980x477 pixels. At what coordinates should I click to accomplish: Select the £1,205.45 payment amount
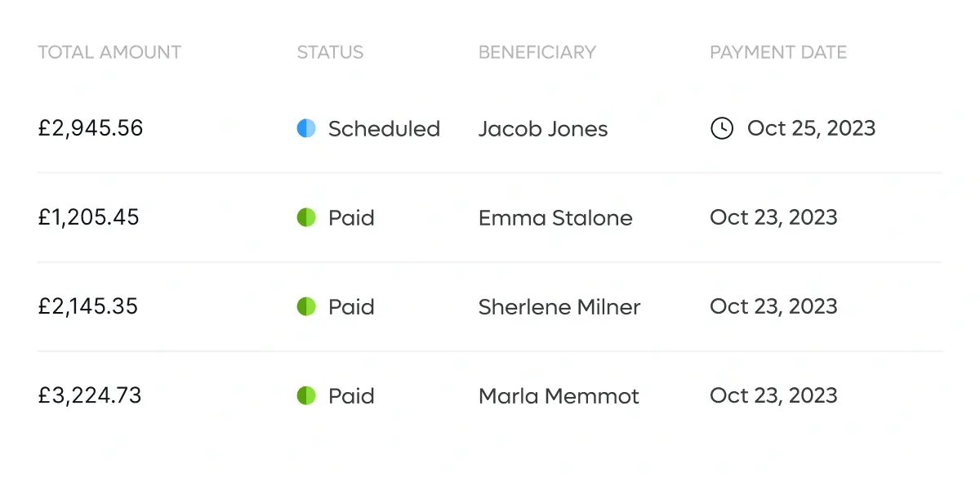click(88, 217)
